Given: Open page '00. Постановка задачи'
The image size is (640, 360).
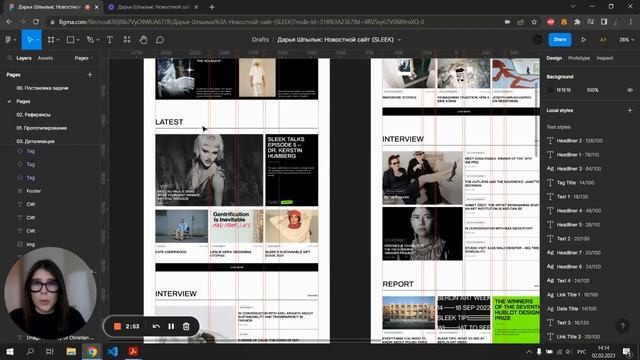Looking at the screenshot, I should pos(42,88).
